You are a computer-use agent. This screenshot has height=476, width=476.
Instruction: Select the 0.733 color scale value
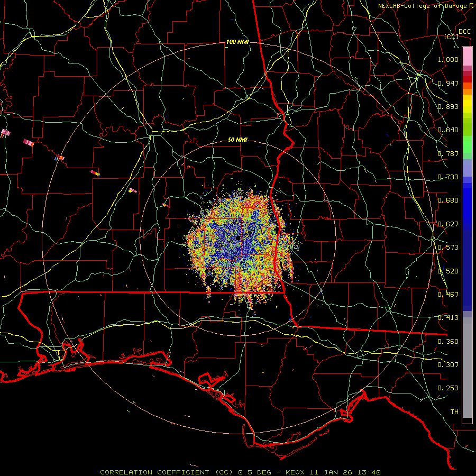[448, 177]
